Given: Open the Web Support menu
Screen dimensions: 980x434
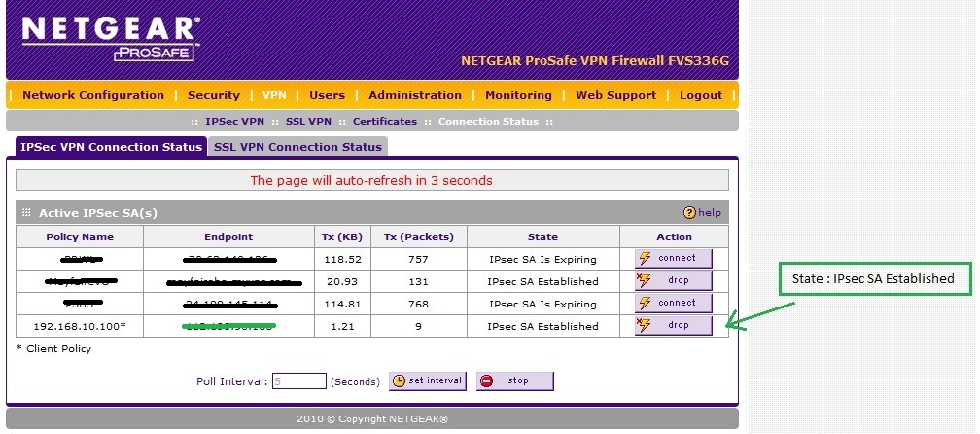Looking at the screenshot, I should [x=615, y=95].
